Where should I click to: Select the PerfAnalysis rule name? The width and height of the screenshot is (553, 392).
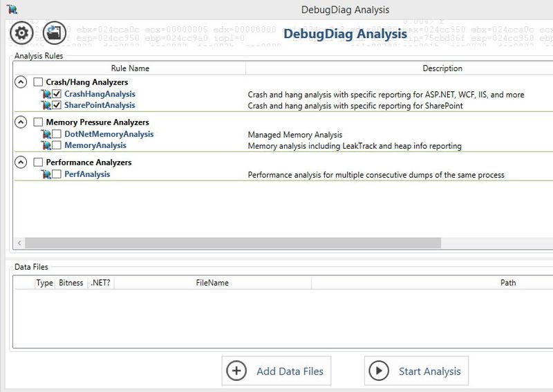pos(87,174)
